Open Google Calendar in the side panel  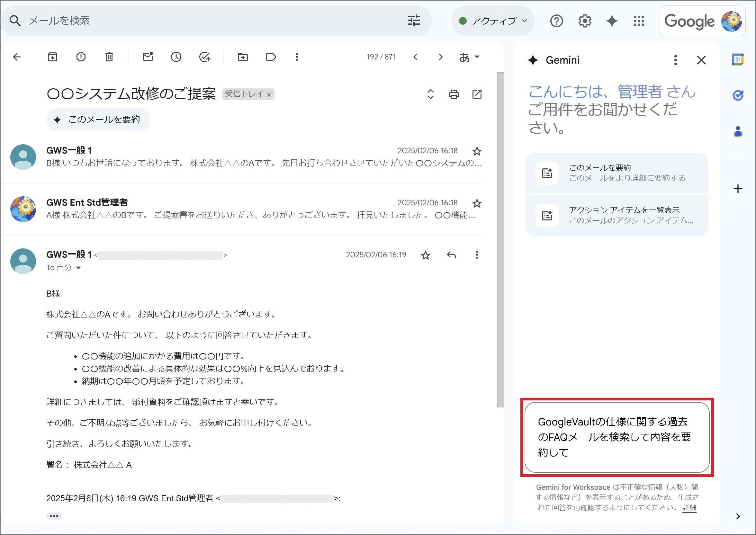(x=738, y=60)
